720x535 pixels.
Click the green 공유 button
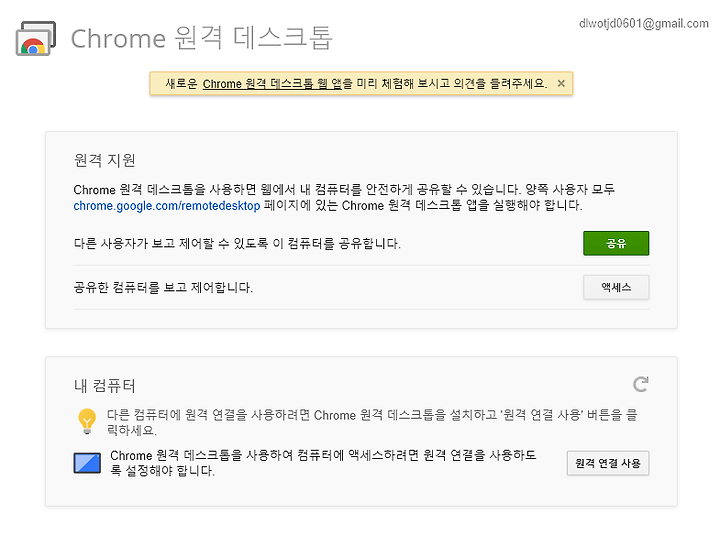coord(616,243)
